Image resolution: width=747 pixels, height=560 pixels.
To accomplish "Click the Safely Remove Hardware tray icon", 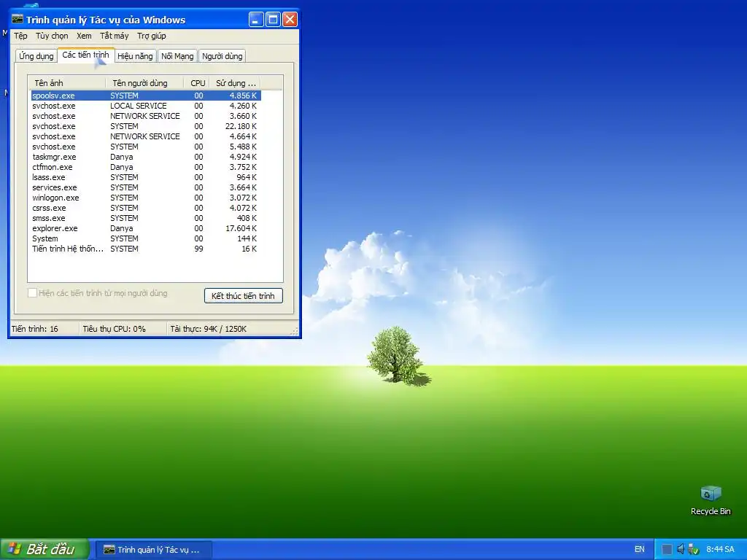I will tap(693, 549).
